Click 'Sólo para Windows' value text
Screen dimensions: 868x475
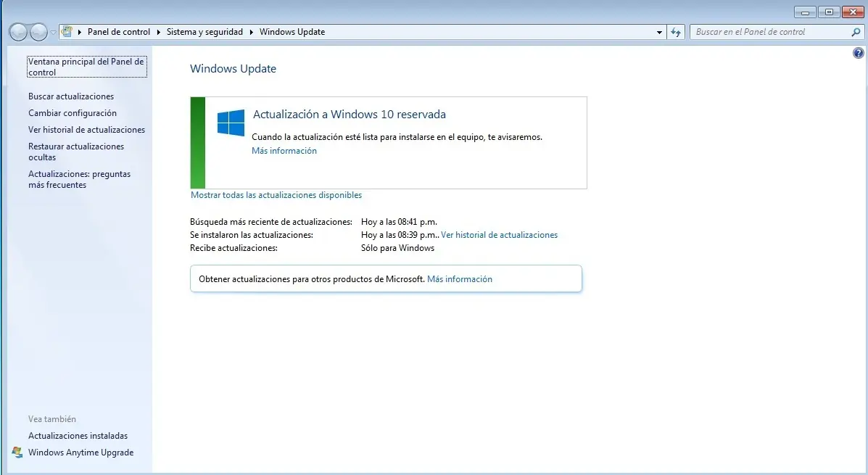[397, 248]
